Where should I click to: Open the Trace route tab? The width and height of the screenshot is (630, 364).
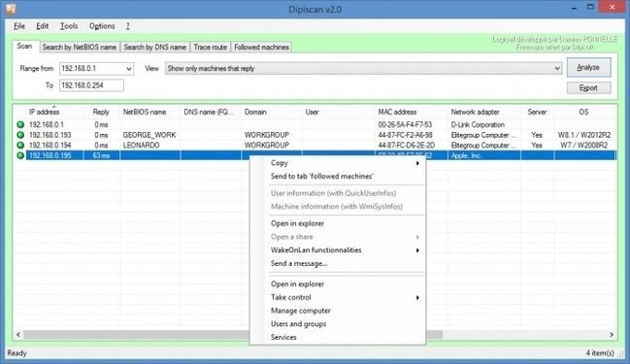[210, 47]
